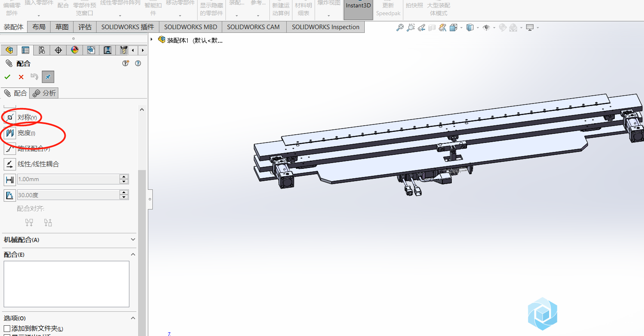Switch to the Mates (配合) sub-tab
The height and width of the screenshot is (336, 644).
[x=15, y=93]
